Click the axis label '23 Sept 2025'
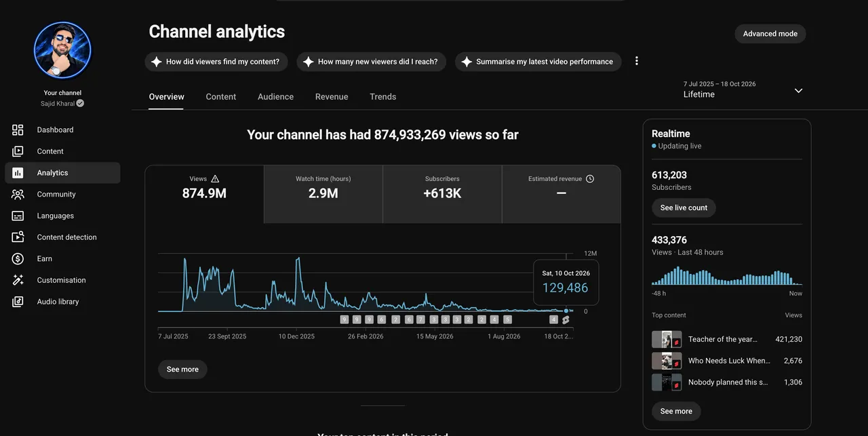Viewport: 868px width, 436px height. point(227,336)
